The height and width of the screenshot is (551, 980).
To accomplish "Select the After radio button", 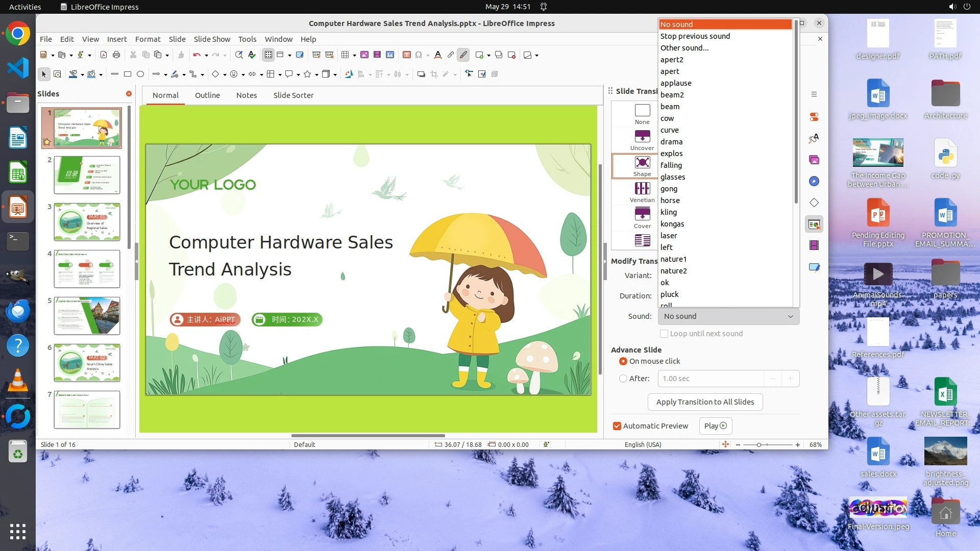I will point(623,379).
